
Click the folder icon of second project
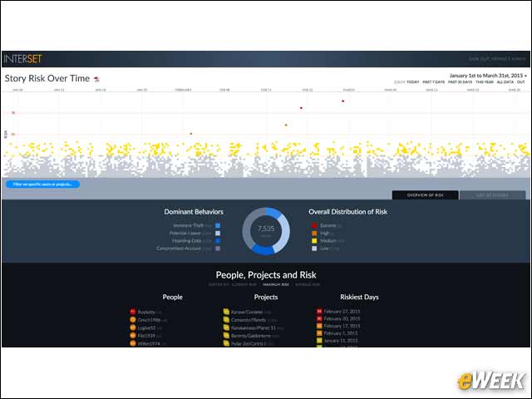point(226,319)
